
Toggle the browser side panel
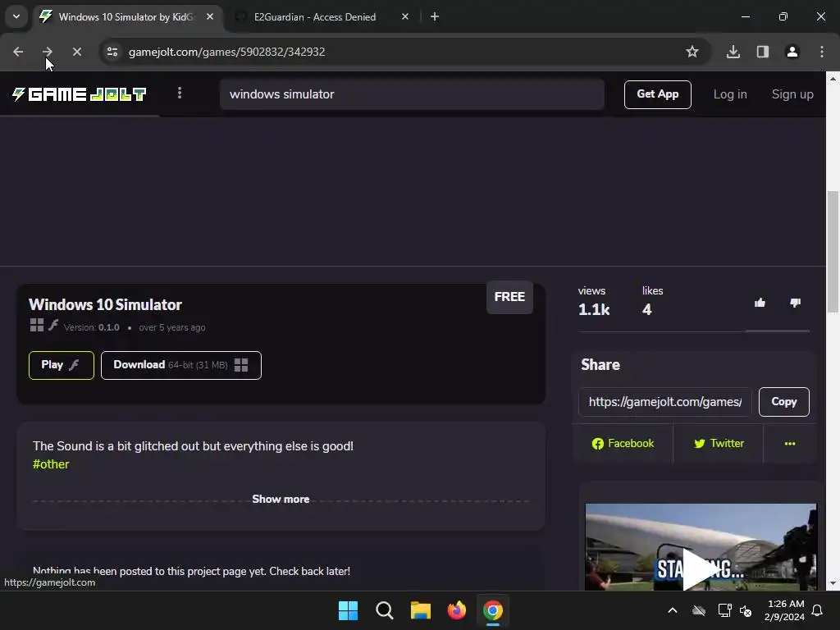763,52
